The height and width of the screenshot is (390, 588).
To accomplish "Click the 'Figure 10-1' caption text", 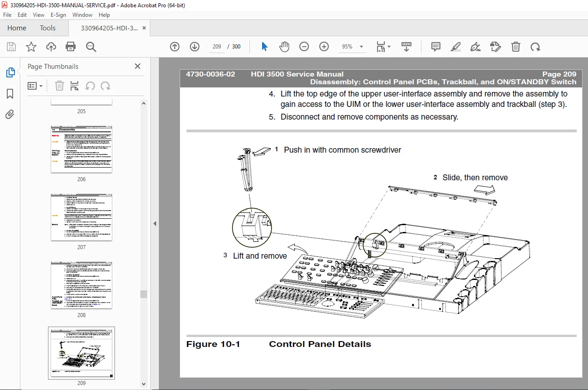I will [213, 344].
